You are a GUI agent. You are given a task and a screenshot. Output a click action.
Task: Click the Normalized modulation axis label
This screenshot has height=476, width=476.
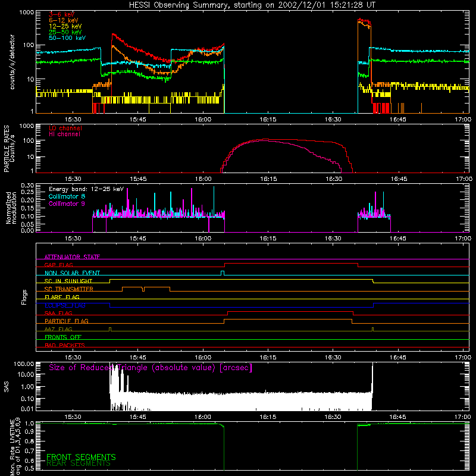tap(11, 208)
